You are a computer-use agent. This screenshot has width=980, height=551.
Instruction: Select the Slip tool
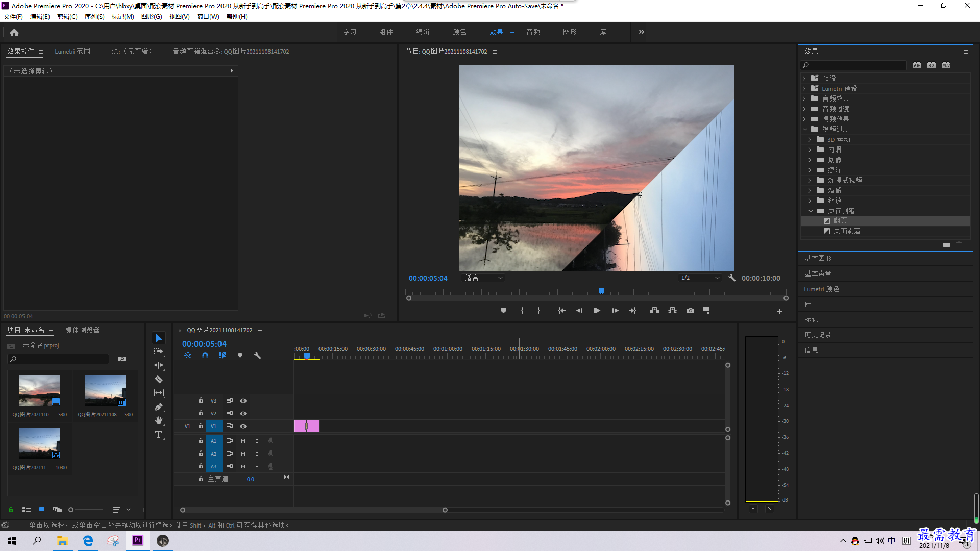coord(159,393)
